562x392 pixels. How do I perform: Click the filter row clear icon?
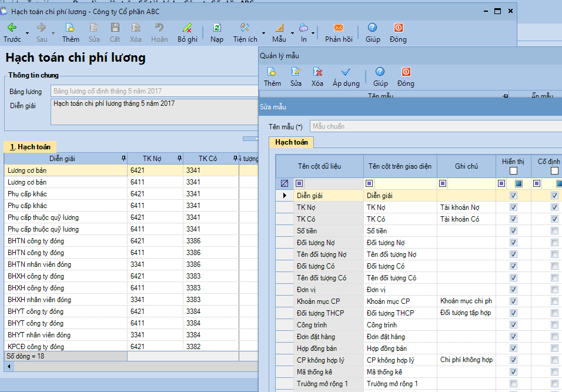tap(284, 183)
